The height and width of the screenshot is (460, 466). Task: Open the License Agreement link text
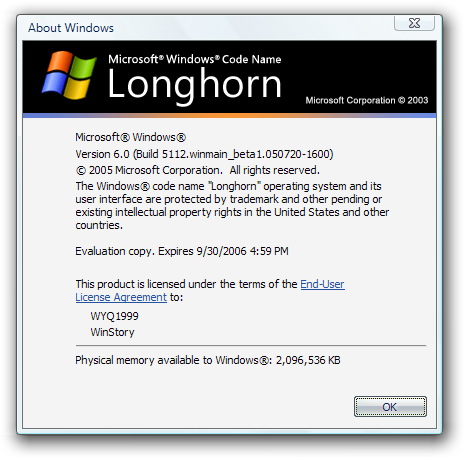coord(121,297)
